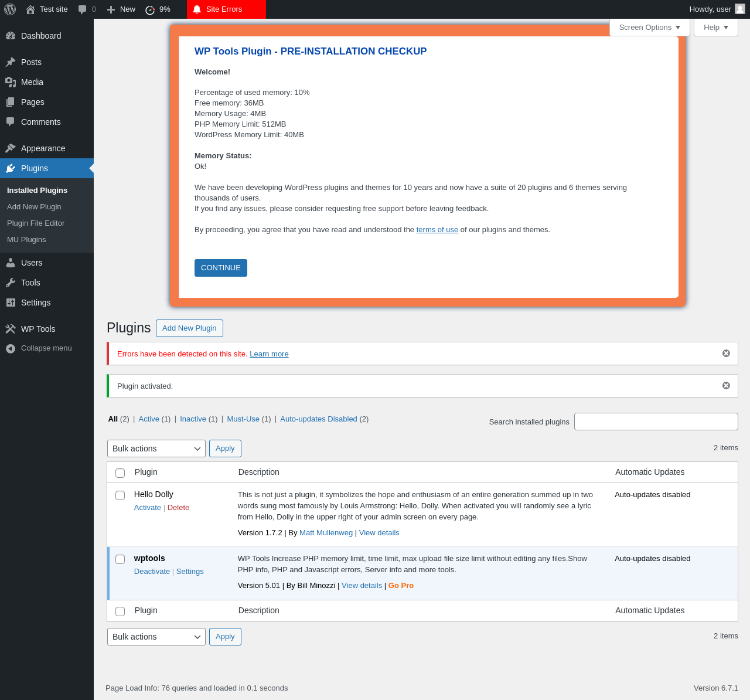Open the top Bulk actions dropdown
The height and width of the screenshot is (700, 750).
156,448
